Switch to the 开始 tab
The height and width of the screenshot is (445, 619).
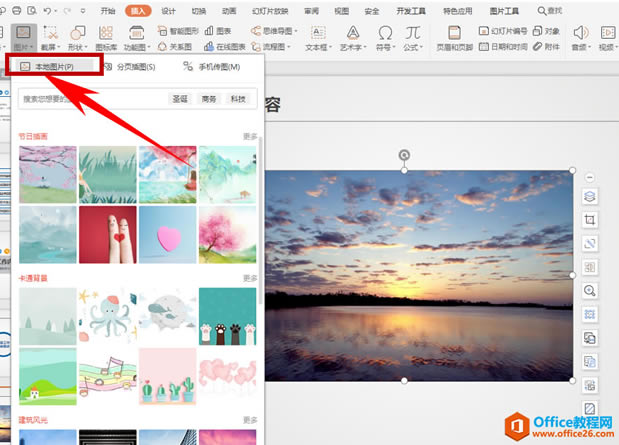tap(108, 11)
